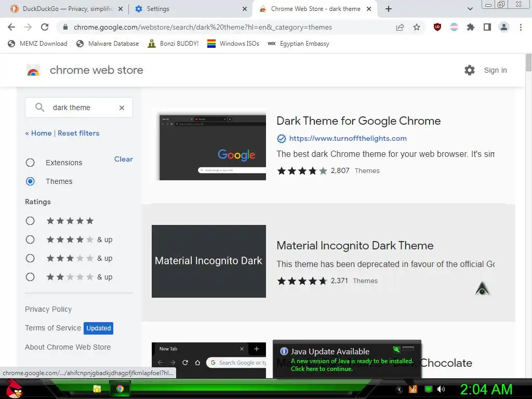This screenshot has height=399, width=532.
Task: Click the Java update tray icon
Action: coord(413,389)
